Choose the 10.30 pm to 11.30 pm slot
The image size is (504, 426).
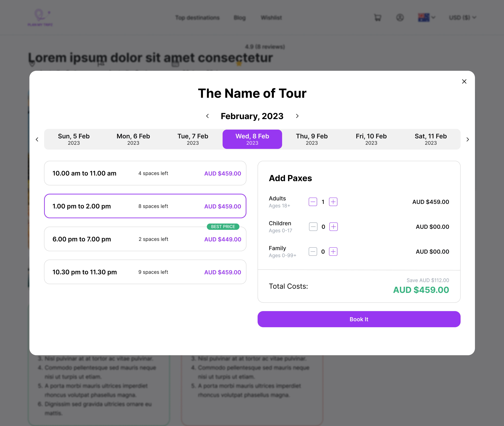(145, 272)
